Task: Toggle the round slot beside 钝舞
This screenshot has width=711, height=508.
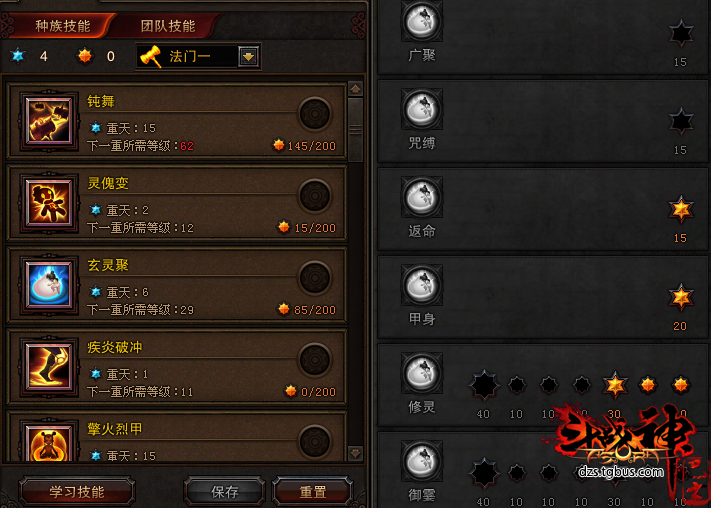Action: (315, 114)
